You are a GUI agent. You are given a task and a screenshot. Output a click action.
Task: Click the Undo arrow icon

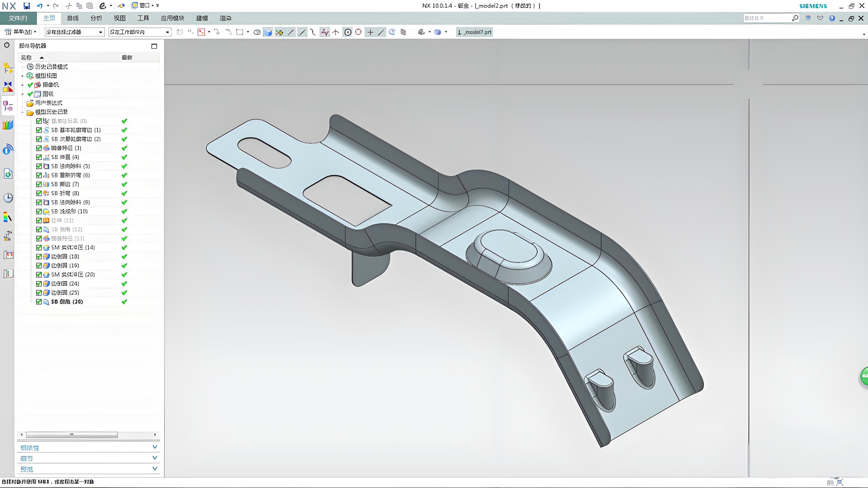point(40,6)
